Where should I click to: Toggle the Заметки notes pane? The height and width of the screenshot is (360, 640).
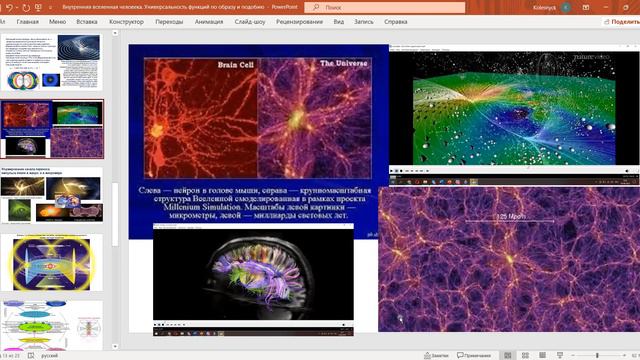point(436,356)
